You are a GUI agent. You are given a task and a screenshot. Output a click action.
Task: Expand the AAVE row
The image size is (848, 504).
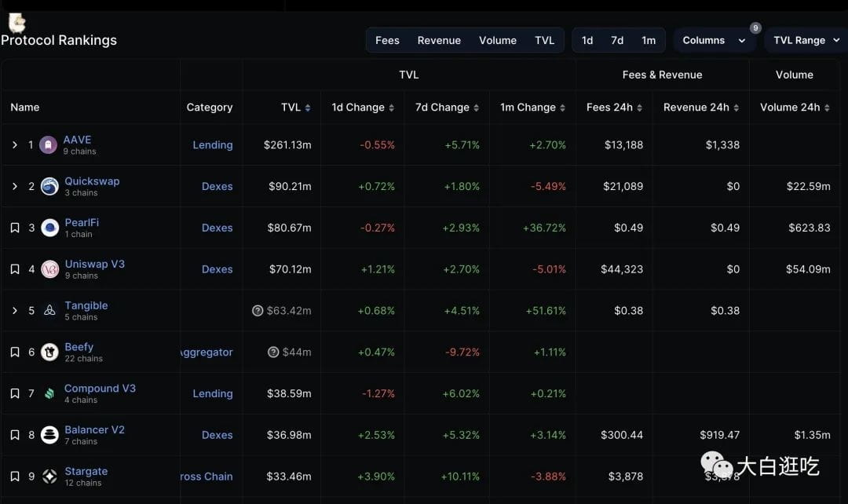tap(15, 145)
